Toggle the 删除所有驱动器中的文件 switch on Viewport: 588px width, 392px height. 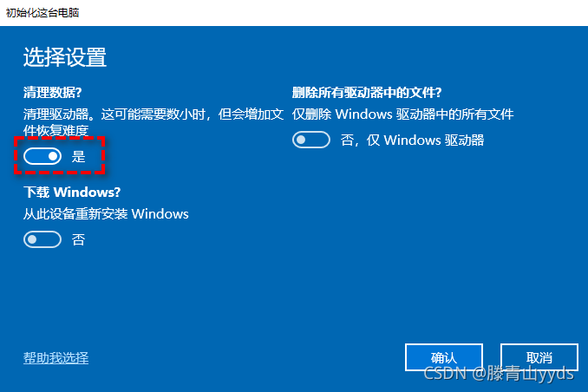pyautogui.click(x=311, y=140)
